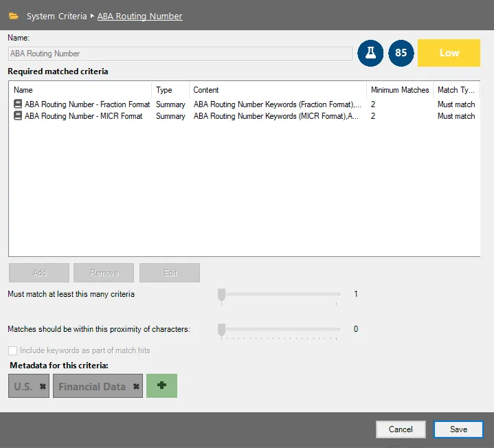Click the MICR Format keywords content cell
This screenshot has height=448, width=494.
click(276, 116)
